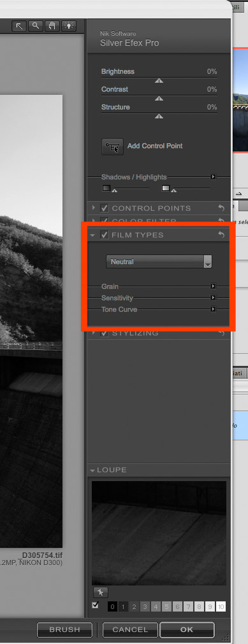This screenshot has height=644, width=248.
Task: Toggle the lightbulb background color tool
Action: pyautogui.click(x=69, y=26)
